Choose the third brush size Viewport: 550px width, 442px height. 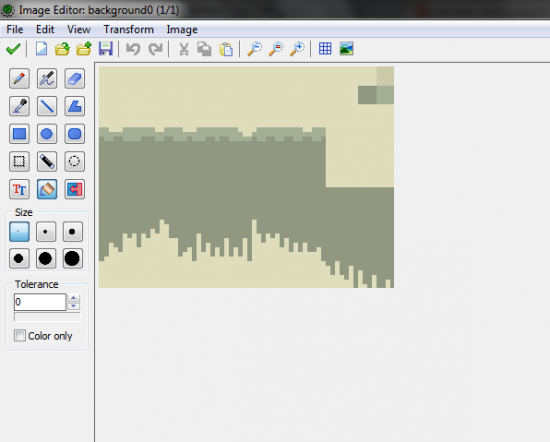73,232
